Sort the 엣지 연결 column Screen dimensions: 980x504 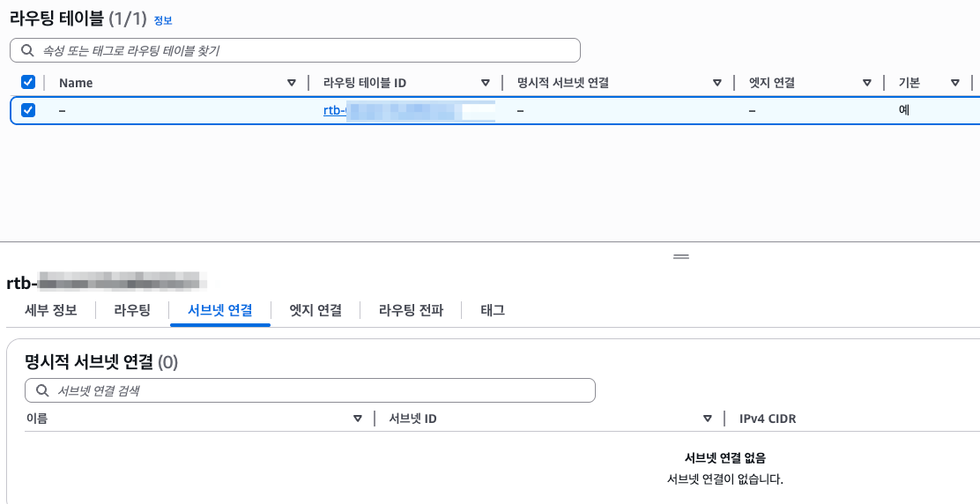tap(867, 83)
